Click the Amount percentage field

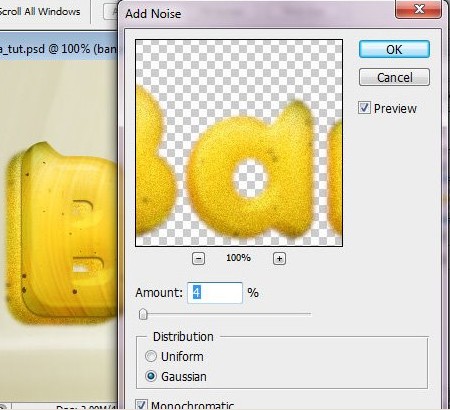click(215, 293)
